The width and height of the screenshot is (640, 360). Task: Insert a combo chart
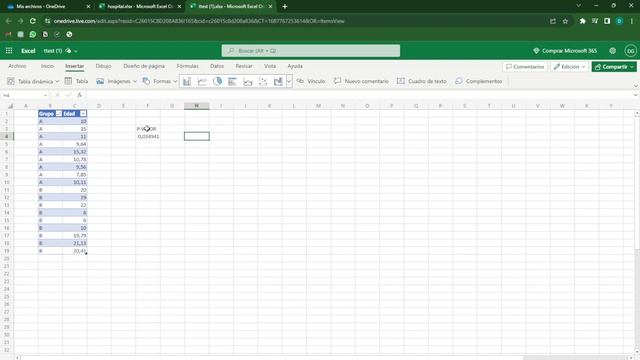[278, 81]
